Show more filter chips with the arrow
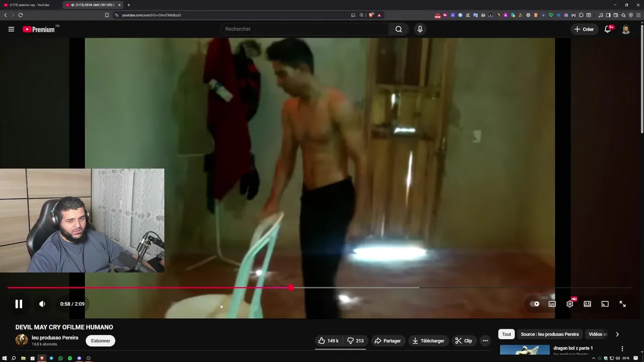The height and width of the screenshot is (362, 644). pos(617,334)
